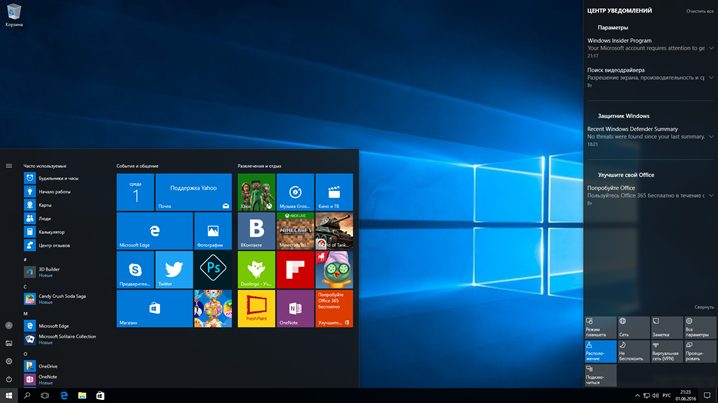Show hidden tray icons chevron
The height and width of the screenshot is (403, 718).
[x=637, y=396]
